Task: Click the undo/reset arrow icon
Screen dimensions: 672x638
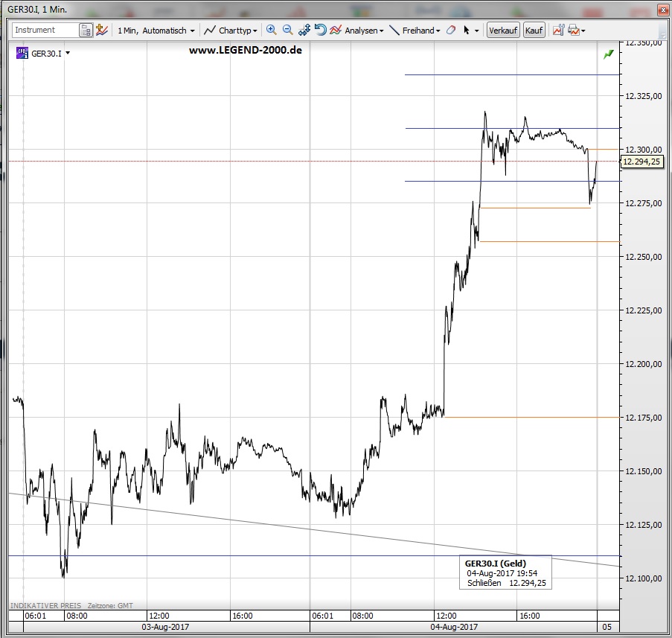Action: [321, 30]
